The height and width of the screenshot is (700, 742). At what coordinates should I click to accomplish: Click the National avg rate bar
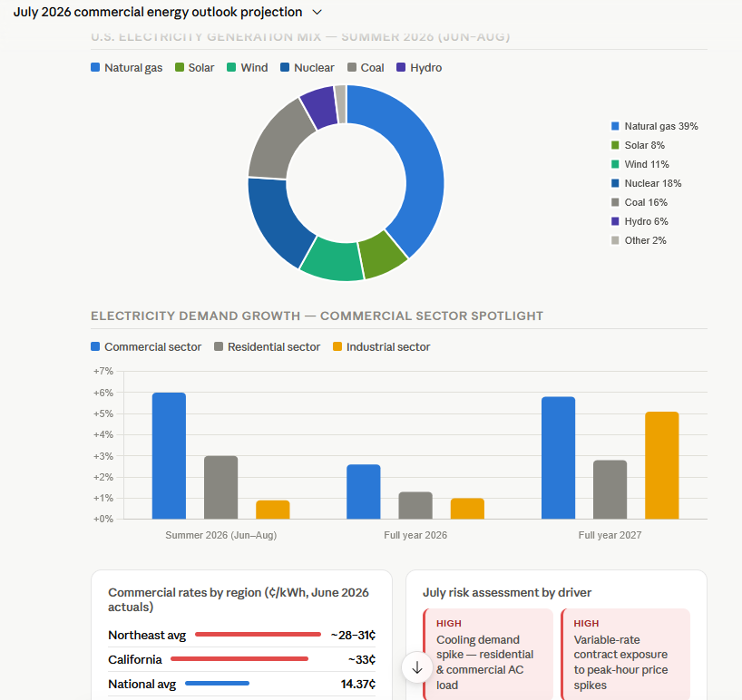tap(217, 684)
